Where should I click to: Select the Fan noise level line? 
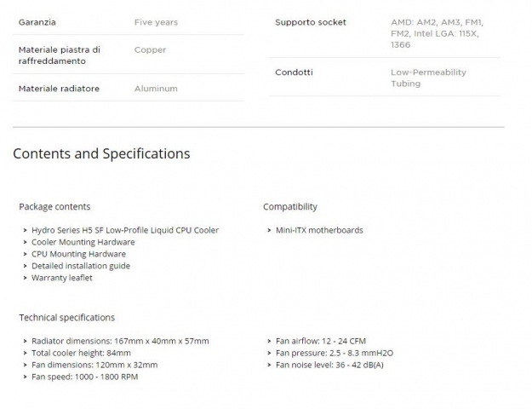tap(329, 365)
